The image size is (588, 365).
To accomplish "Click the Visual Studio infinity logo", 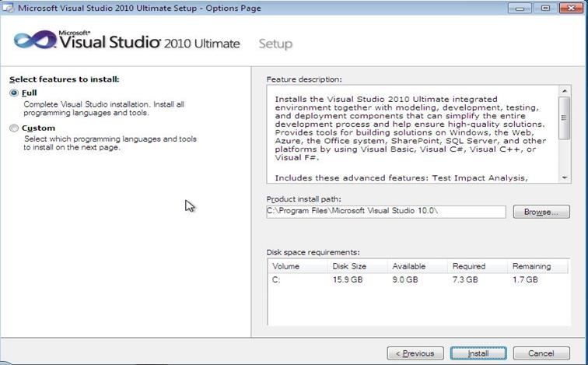I will coord(35,40).
